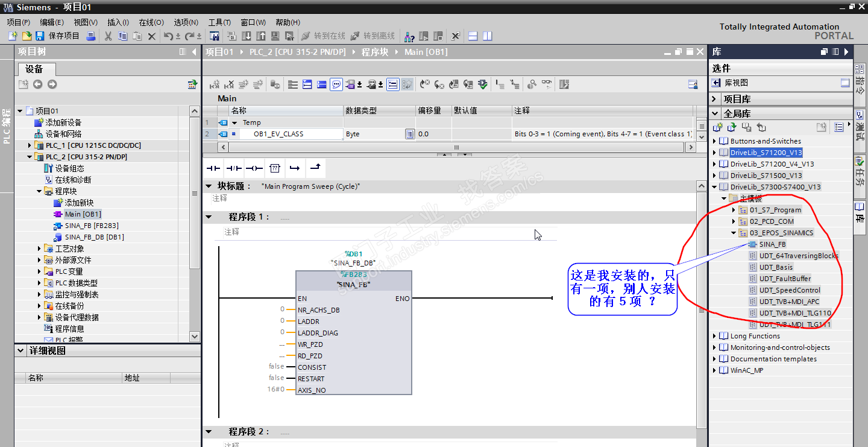Expand the 项目库 section
The width and height of the screenshot is (868, 447).
(x=715, y=99)
